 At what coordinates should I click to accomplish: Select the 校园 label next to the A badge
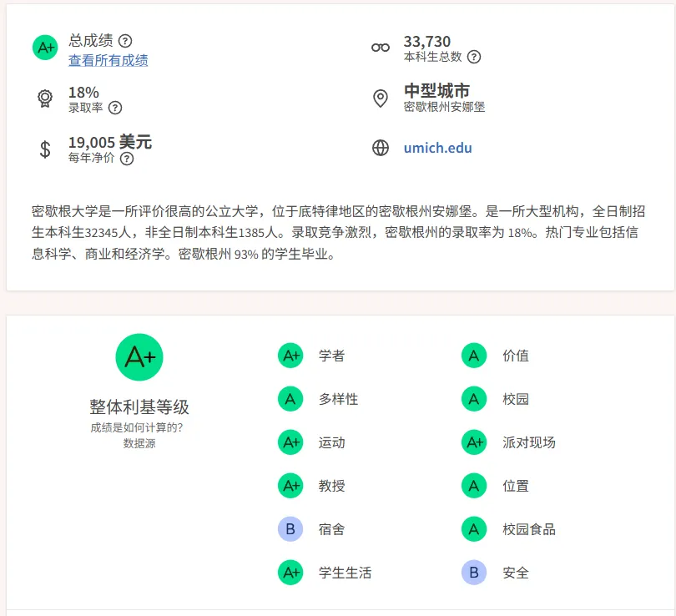(516, 399)
